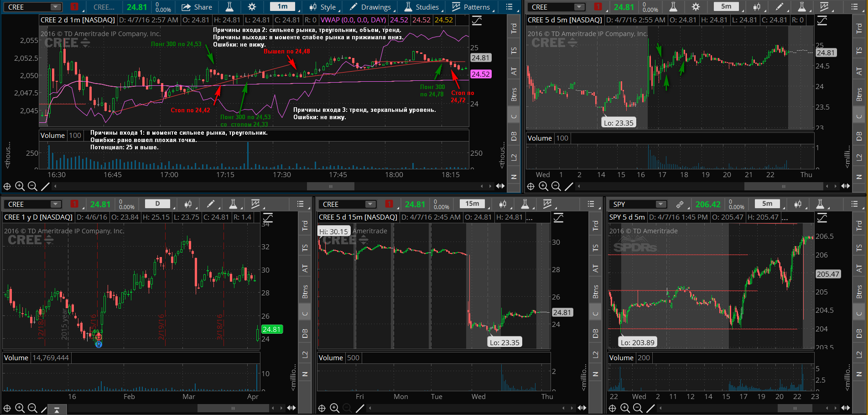Open CREE symbol dropdown in top-right 5m chart

click(x=579, y=7)
